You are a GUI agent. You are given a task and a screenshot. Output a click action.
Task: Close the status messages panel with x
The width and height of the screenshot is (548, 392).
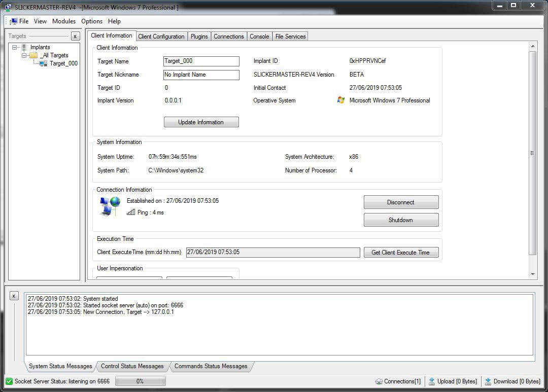tap(14, 296)
